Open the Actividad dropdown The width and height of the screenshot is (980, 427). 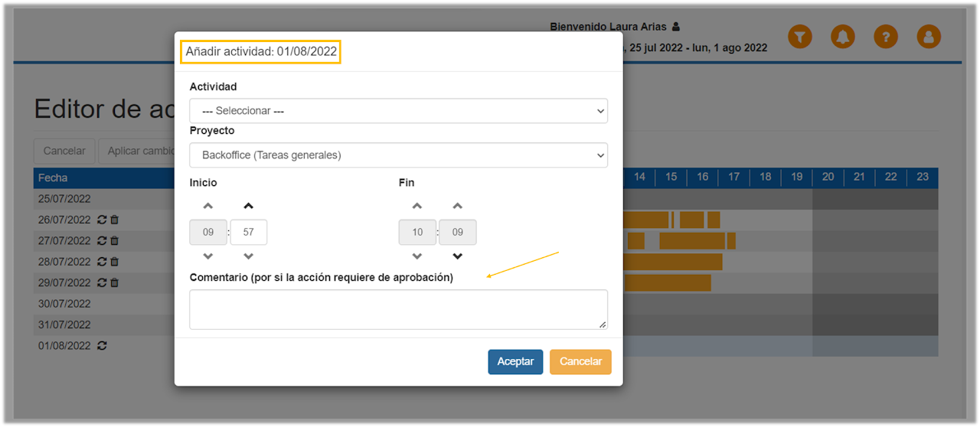pyautogui.click(x=398, y=111)
